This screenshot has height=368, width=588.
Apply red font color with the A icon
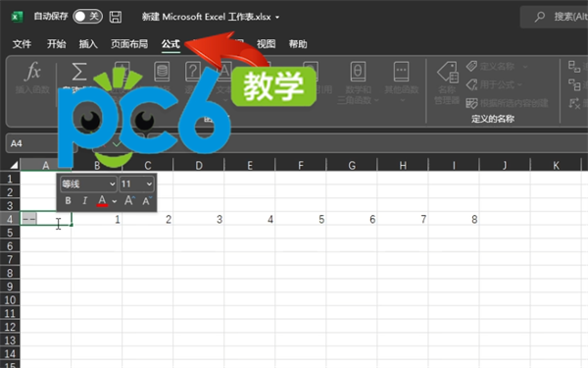102,201
